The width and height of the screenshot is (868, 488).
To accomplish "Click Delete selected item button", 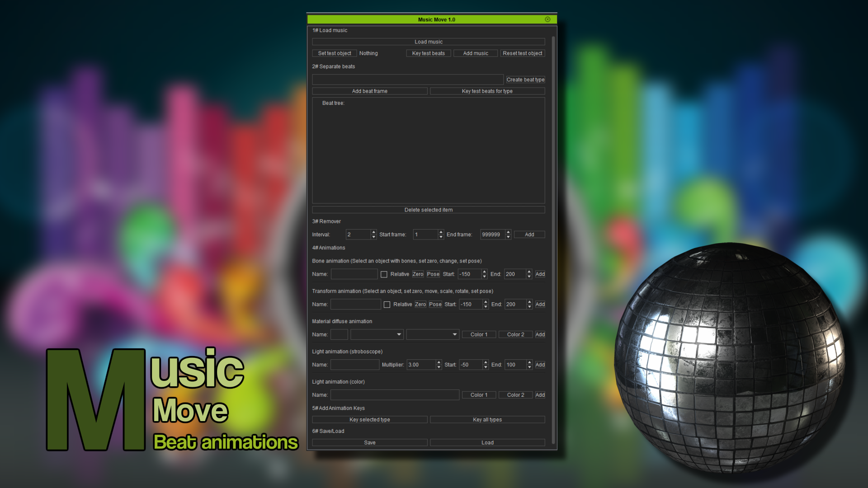I will [428, 210].
